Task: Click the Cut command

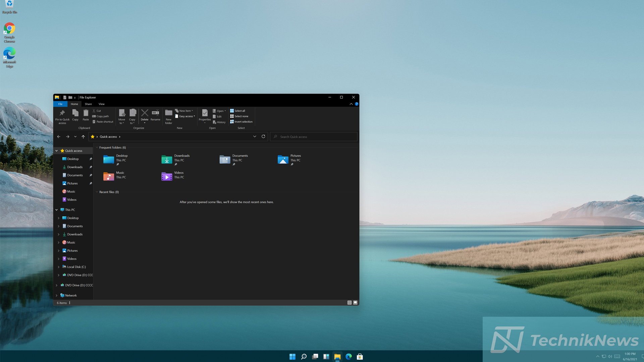Action: 97,111
